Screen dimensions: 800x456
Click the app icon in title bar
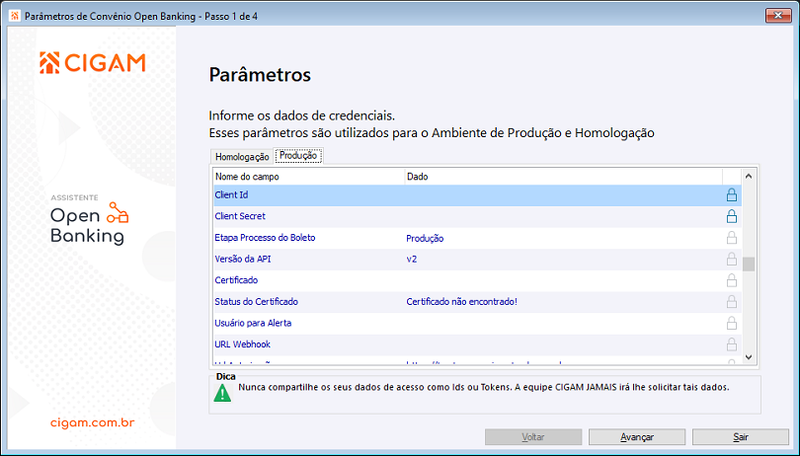coord(14,16)
